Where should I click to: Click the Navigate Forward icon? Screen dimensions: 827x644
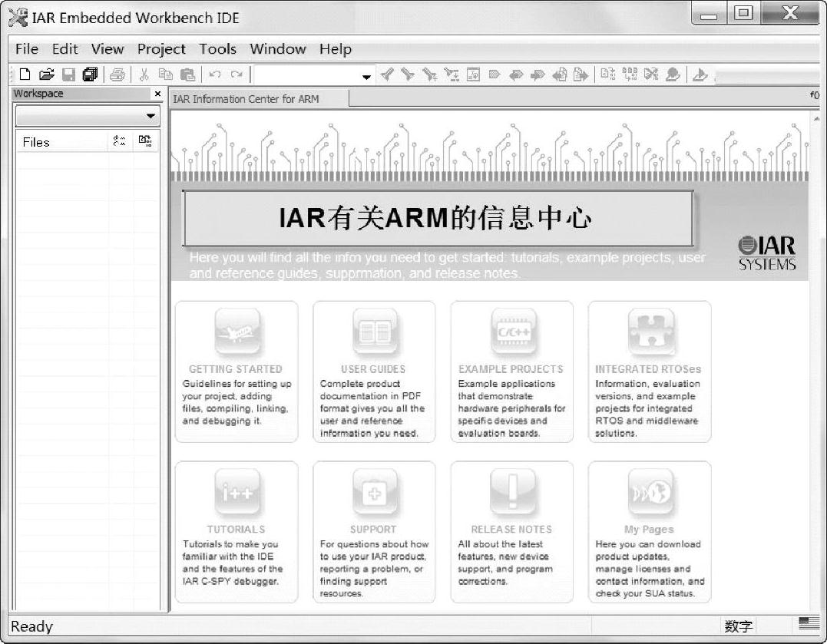[581, 74]
